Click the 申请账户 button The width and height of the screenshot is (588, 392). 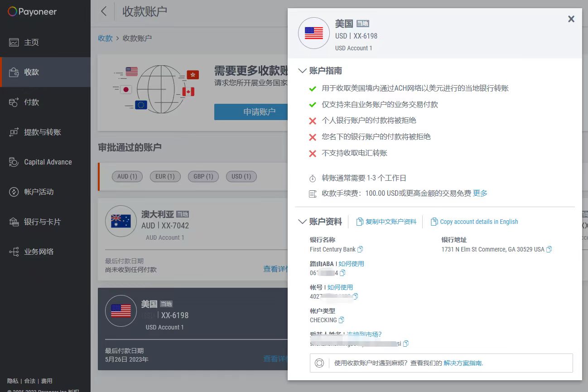coord(251,112)
